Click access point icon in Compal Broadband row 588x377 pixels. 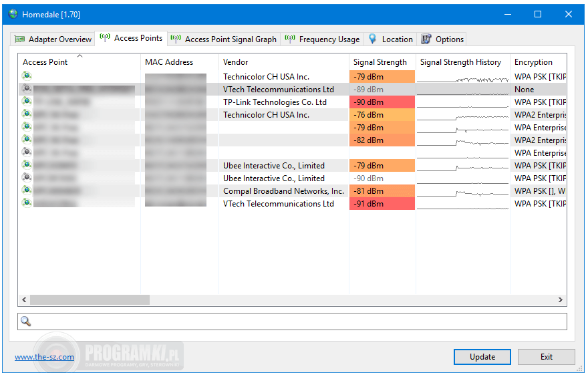point(27,191)
